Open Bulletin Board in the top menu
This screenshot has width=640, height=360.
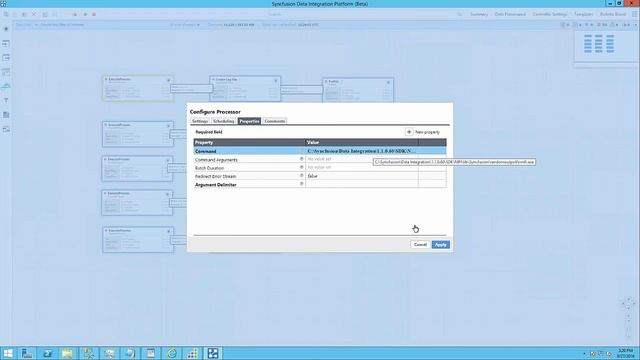pyautogui.click(x=613, y=14)
